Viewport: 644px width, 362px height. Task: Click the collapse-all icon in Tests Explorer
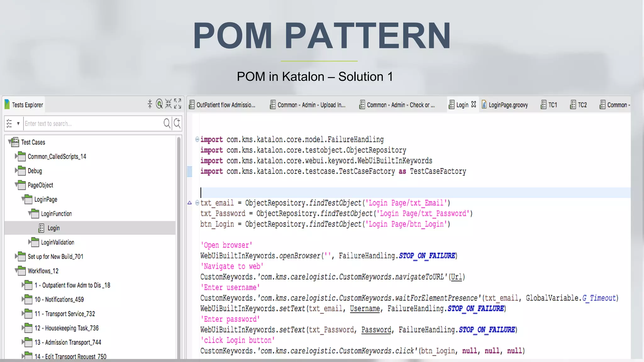coord(150,104)
